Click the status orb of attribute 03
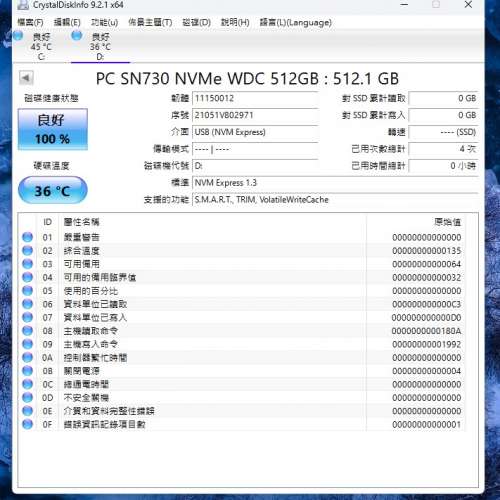This screenshot has width=500, height=500. pyautogui.click(x=28, y=264)
